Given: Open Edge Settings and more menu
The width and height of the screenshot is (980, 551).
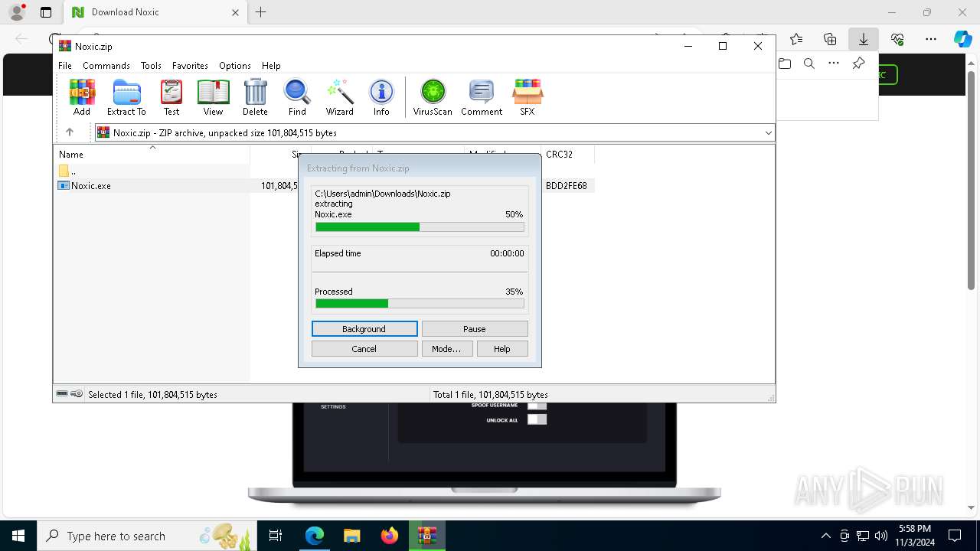Looking at the screenshot, I should [931, 39].
